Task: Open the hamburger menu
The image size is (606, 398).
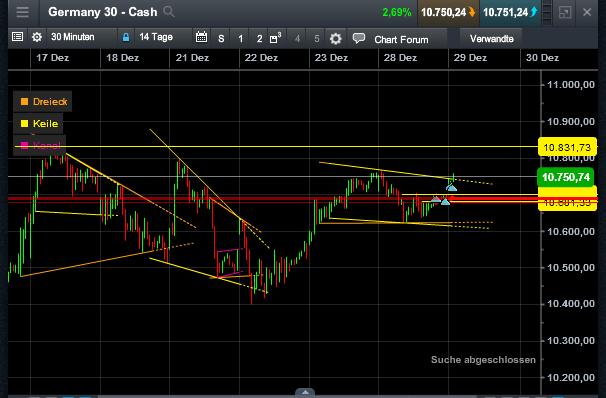Action: (x=22, y=12)
